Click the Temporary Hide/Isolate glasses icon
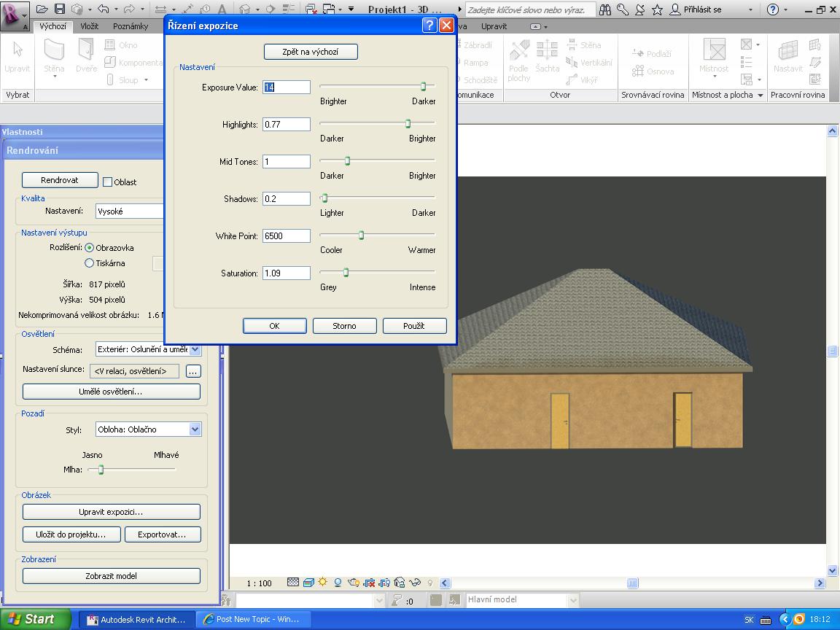 pyautogui.click(x=415, y=583)
